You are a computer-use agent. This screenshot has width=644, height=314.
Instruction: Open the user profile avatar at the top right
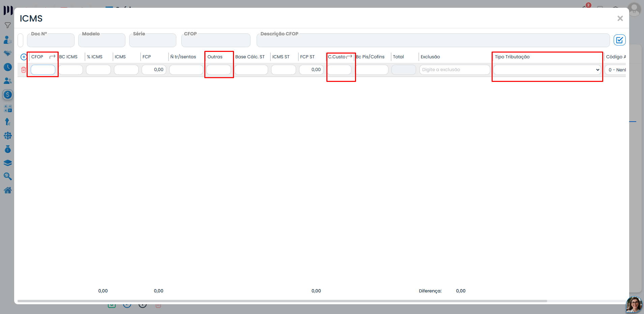click(x=634, y=9)
